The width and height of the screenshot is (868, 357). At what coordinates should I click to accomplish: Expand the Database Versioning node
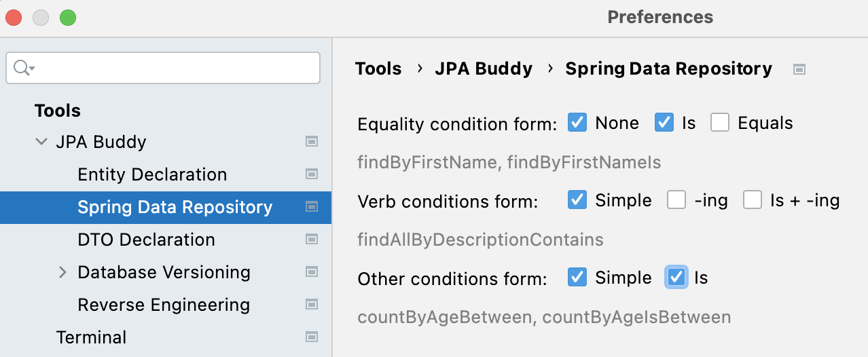63,272
